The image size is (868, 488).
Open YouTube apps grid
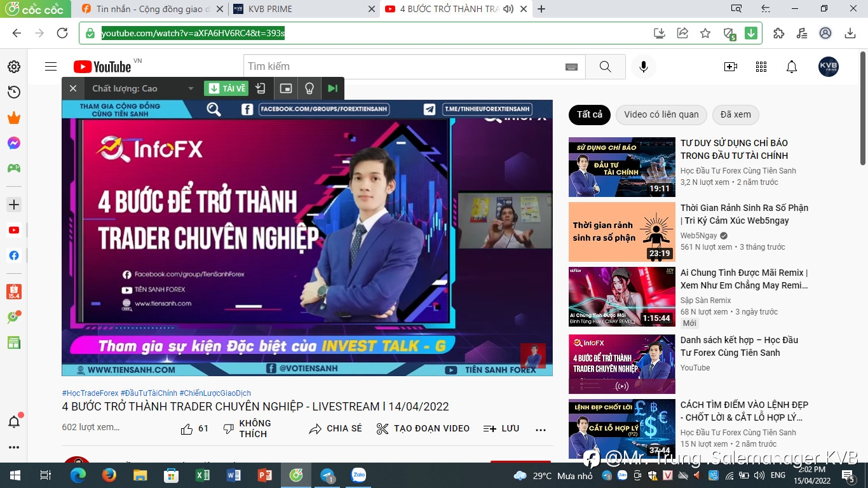tap(761, 67)
